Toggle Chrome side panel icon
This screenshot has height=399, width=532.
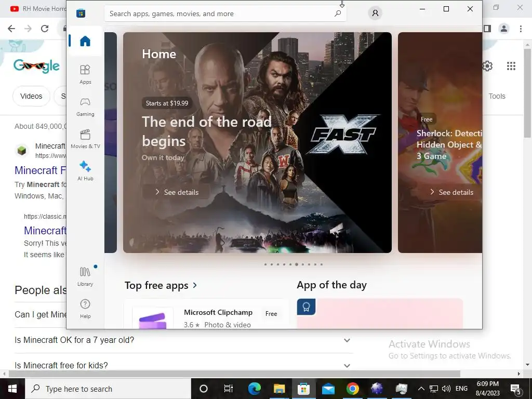click(x=487, y=29)
